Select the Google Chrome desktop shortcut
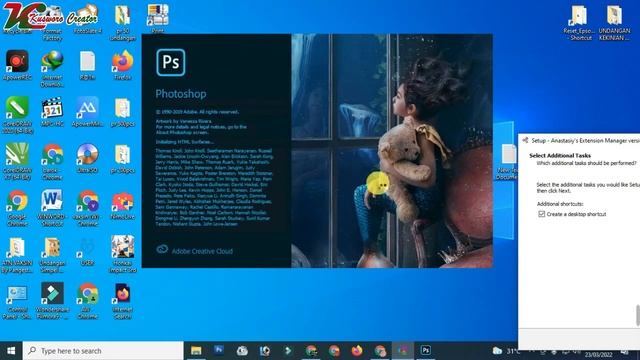Image resolution: width=640 pixels, height=360 pixels. click(x=17, y=208)
